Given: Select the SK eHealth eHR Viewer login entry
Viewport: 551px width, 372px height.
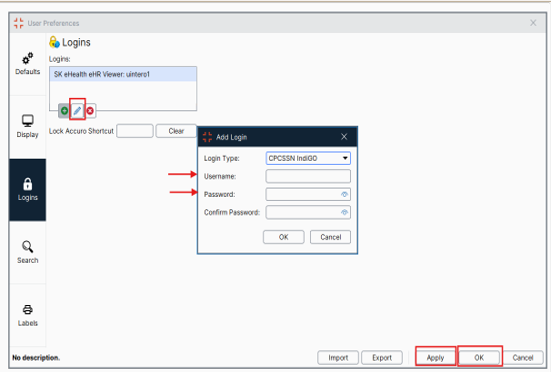Looking at the screenshot, I should click(x=123, y=74).
